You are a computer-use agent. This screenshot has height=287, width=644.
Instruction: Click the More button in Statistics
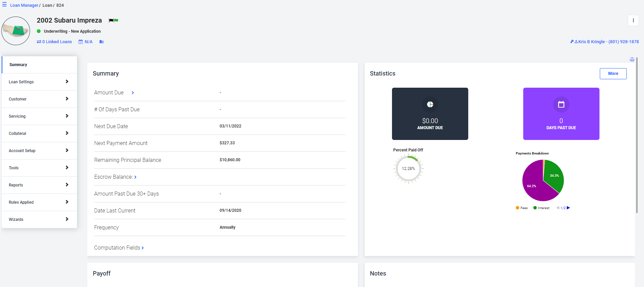pyautogui.click(x=613, y=74)
